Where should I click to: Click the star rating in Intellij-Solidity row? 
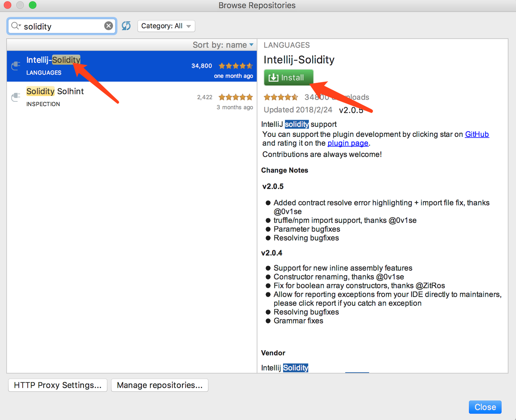pos(236,66)
